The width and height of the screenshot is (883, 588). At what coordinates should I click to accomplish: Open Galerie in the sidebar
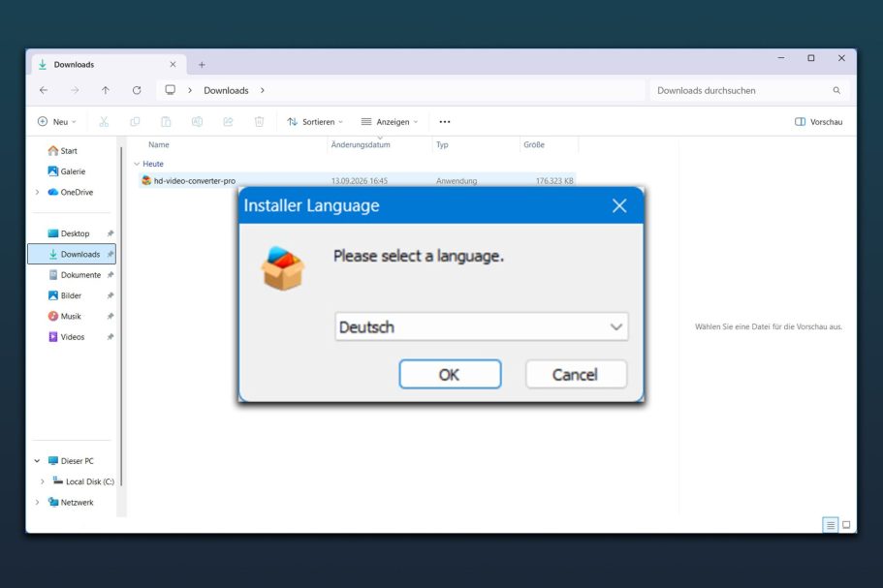(x=67, y=171)
